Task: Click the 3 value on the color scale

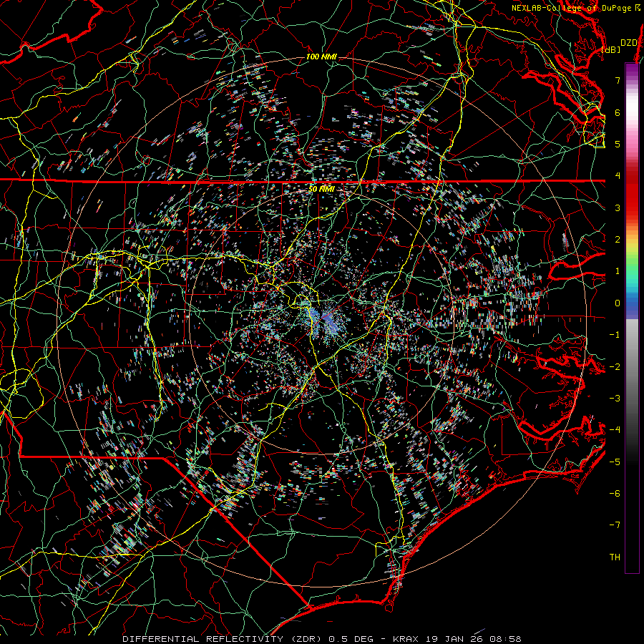Action: click(x=618, y=208)
